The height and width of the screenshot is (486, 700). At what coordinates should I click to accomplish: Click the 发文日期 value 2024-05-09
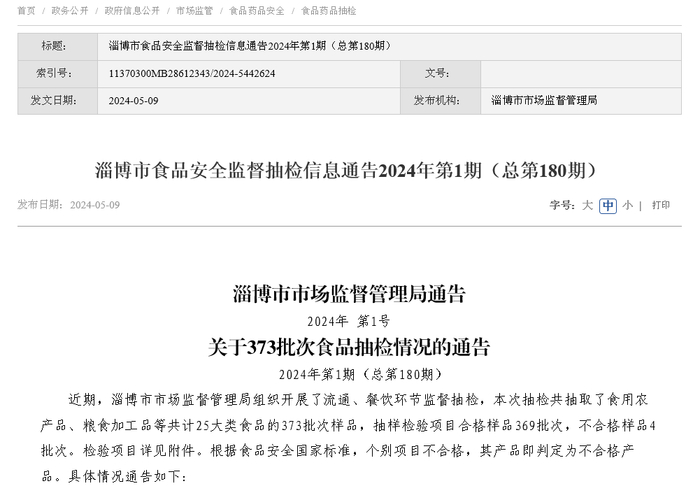coord(133,101)
